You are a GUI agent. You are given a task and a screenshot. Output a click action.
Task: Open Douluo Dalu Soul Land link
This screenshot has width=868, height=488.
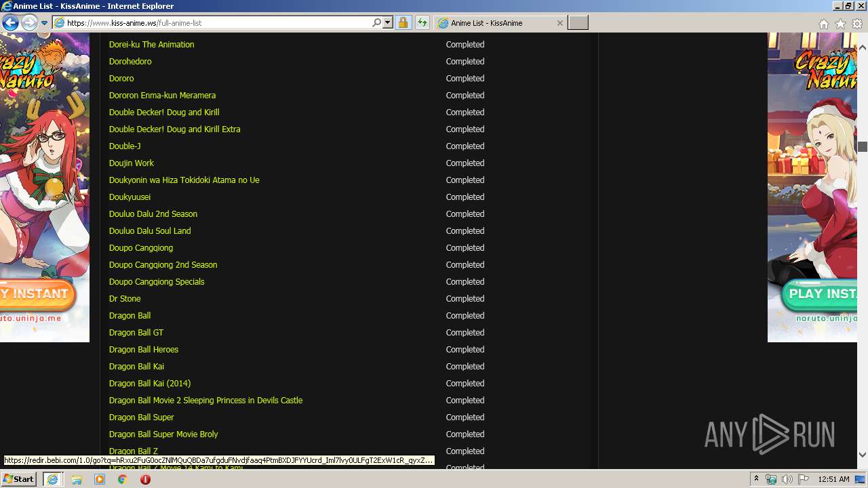(150, 231)
